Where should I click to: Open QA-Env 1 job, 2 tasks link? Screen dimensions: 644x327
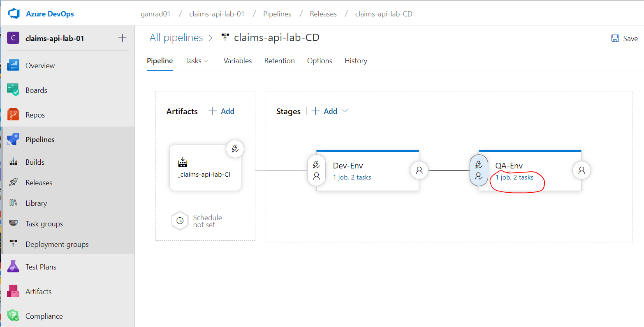514,177
